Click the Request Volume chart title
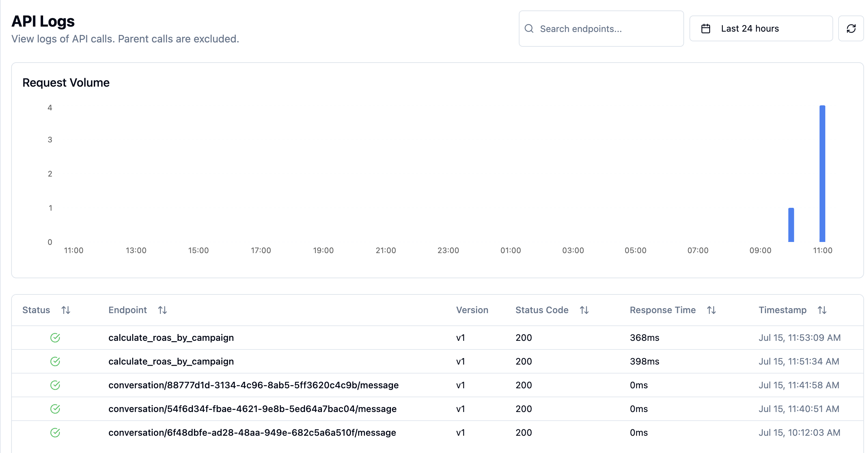The image size is (868, 453). [x=66, y=83]
